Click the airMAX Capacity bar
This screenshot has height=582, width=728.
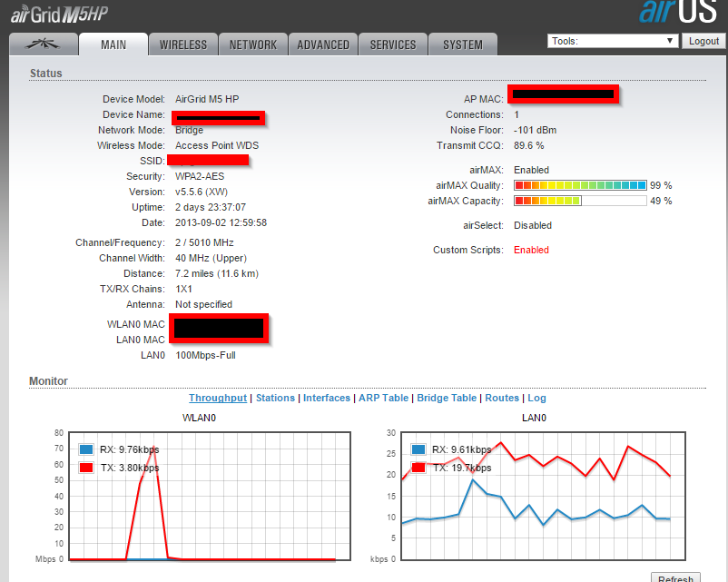point(580,201)
